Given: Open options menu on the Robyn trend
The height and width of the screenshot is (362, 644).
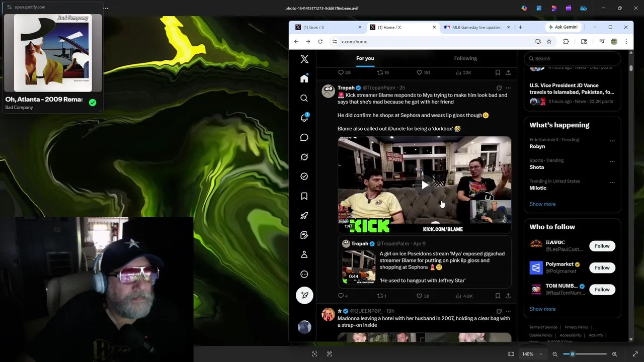Looking at the screenshot, I should pos(612,141).
